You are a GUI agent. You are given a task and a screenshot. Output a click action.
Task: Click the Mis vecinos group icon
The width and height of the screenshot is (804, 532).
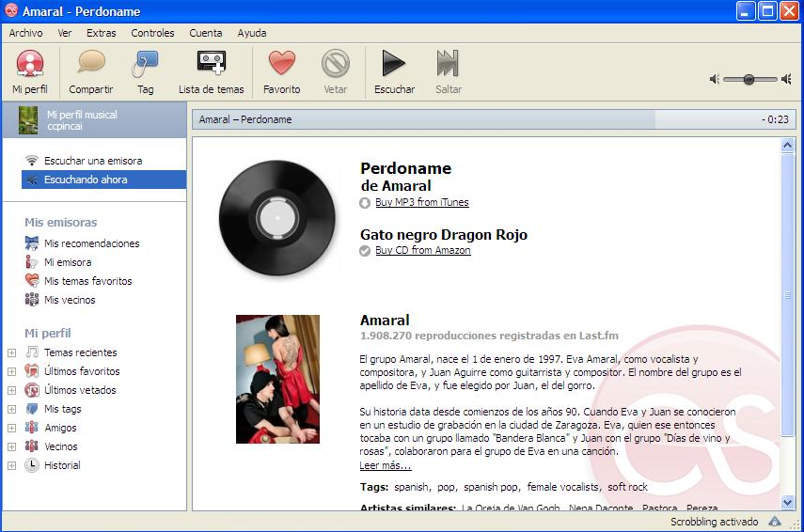click(32, 299)
